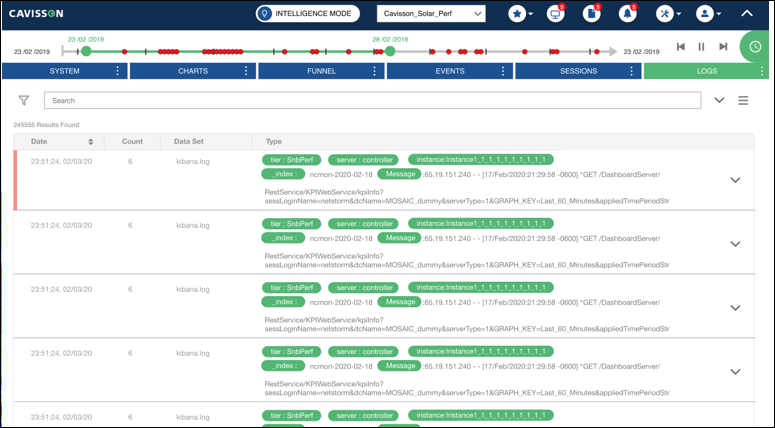Expand the second log row chevron

pyautogui.click(x=735, y=244)
